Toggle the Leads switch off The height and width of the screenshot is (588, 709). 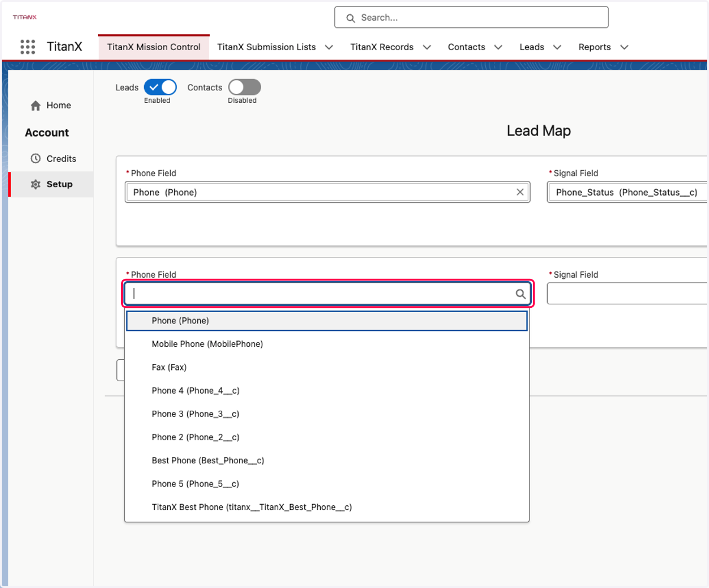(160, 87)
